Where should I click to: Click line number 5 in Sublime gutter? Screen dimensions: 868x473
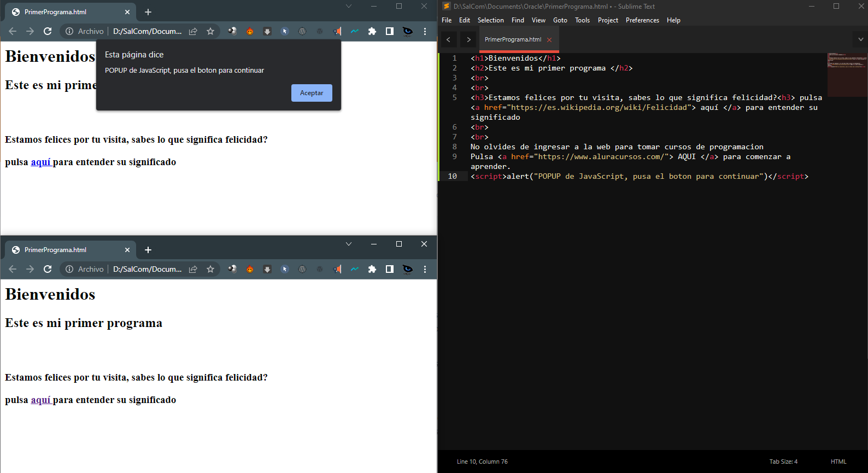(454, 97)
